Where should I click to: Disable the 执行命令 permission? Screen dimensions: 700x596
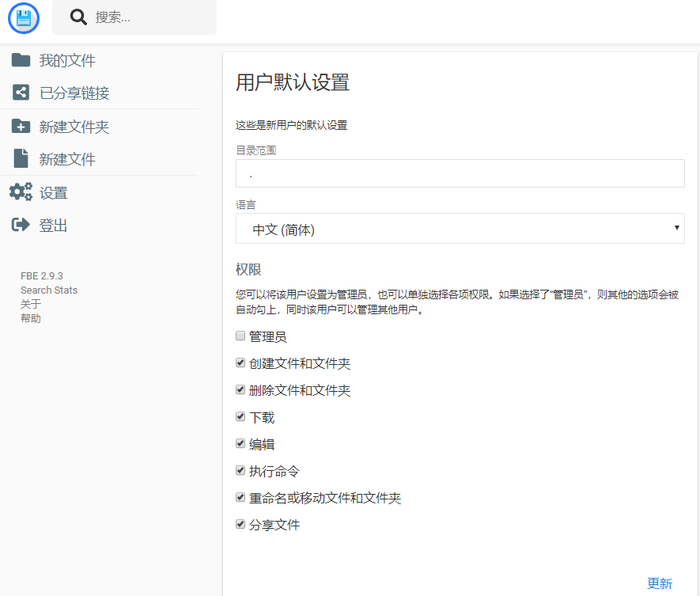(240, 470)
